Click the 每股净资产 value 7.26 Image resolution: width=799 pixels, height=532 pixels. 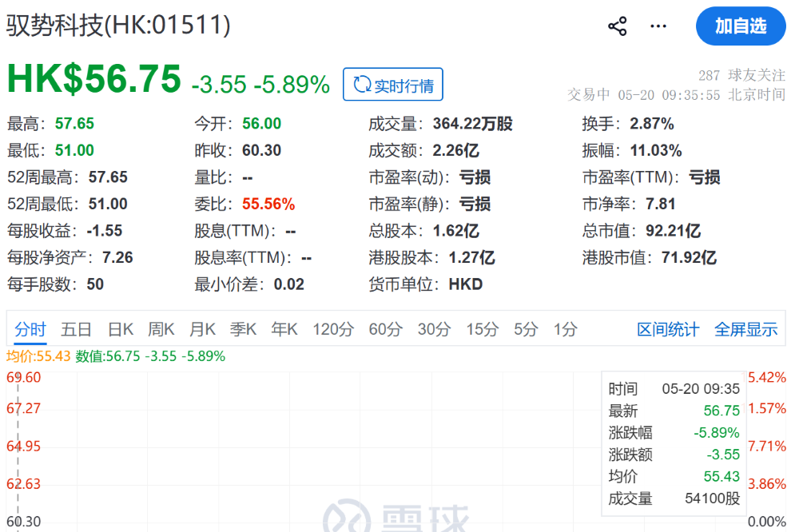pos(117,257)
